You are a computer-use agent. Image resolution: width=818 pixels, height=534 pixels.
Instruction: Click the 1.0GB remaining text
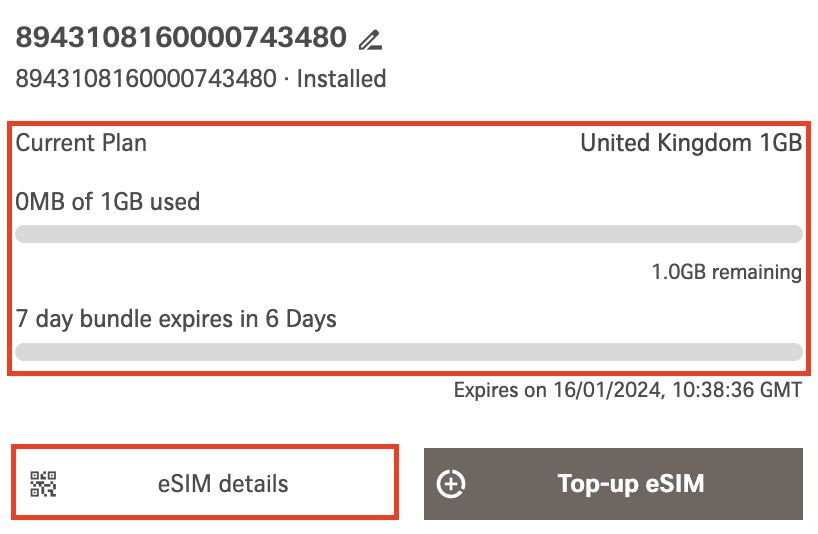(x=726, y=272)
